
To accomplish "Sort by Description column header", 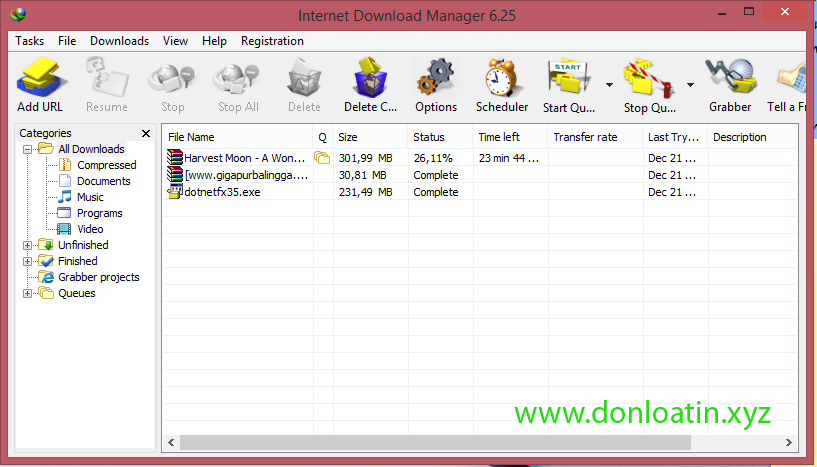I will coord(753,137).
